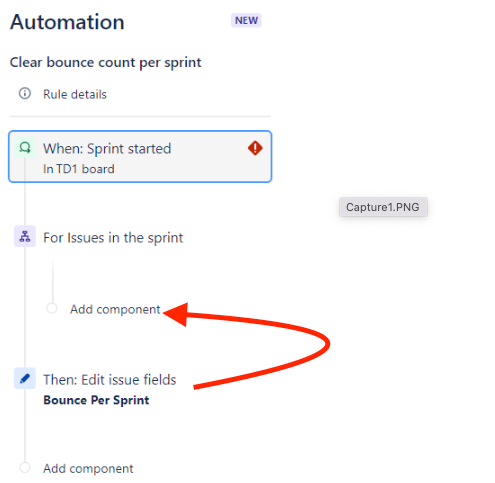Click the circle beside bottom Add component
The image size is (495, 483).
(25, 467)
